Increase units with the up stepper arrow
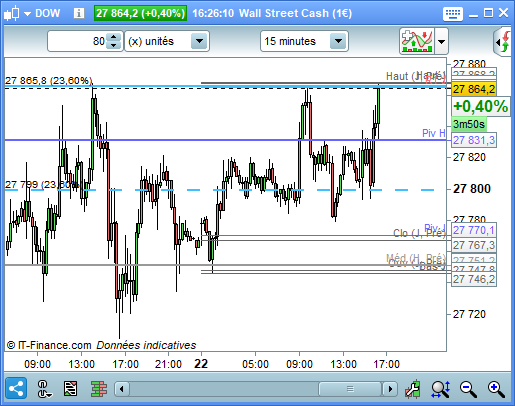 point(114,37)
